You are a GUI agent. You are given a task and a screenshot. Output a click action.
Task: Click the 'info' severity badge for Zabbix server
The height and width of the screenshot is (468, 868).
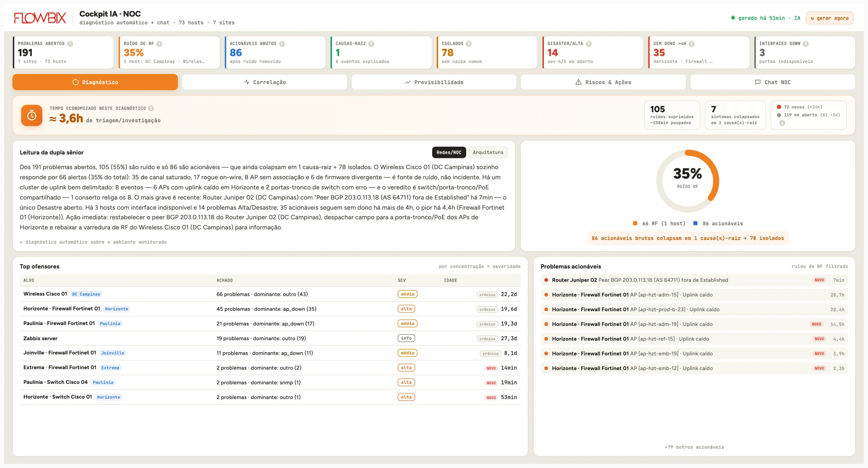(406, 338)
